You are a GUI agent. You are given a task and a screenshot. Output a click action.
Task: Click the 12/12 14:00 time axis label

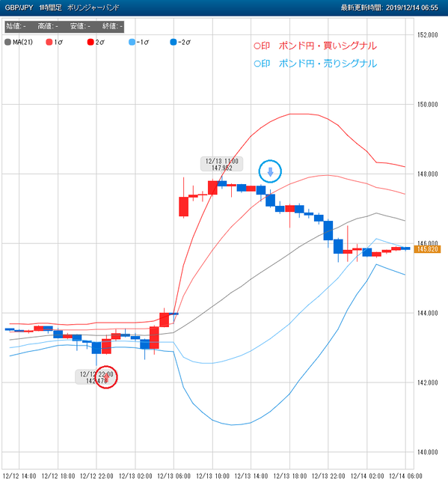[x=19, y=476]
